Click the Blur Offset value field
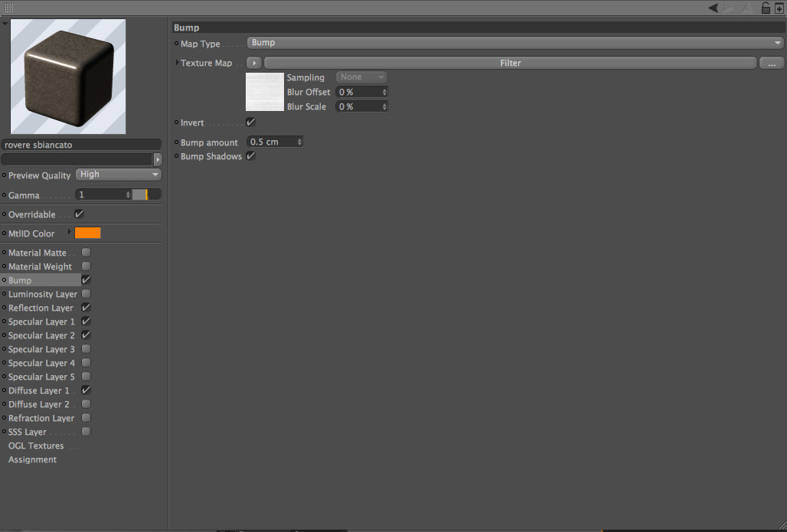Screen dimensions: 787x532 pyautogui.click(x=358, y=93)
